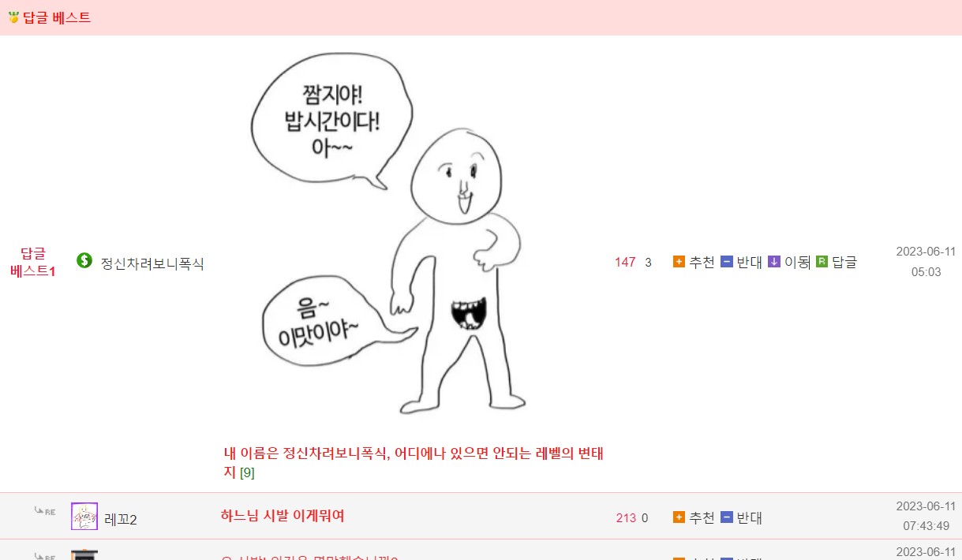Downvote 레꼬2's comment via 반대 text
The image size is (962, 560).
pyautogui.click(x=749, y=518)
